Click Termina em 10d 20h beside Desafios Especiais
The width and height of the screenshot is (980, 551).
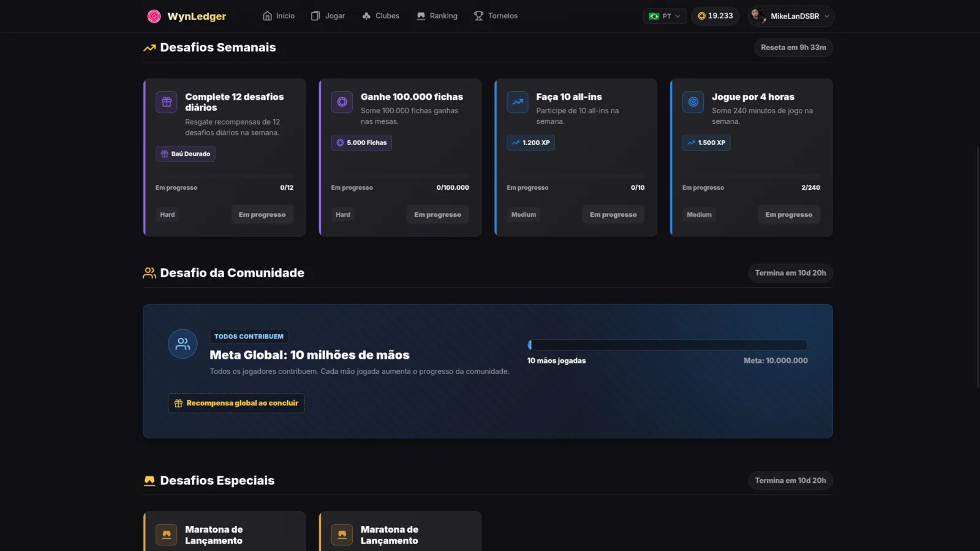click(x=790, y=481)
